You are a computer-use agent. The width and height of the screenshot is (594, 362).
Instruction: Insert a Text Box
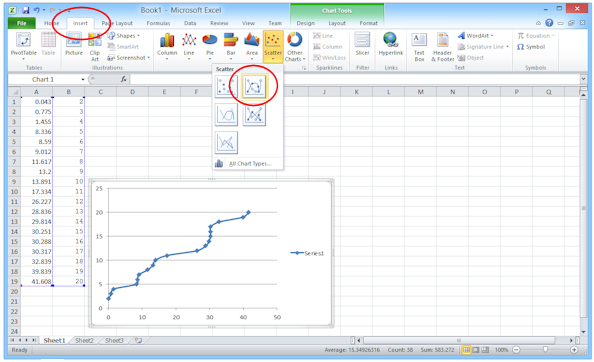pos(419,47)
